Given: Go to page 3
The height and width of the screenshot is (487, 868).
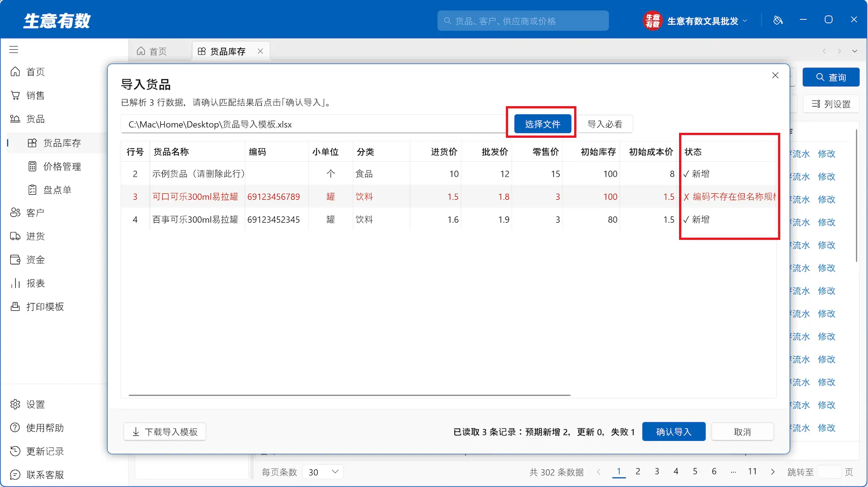Looking at the screenshot, I should click(x=657, y=472).
